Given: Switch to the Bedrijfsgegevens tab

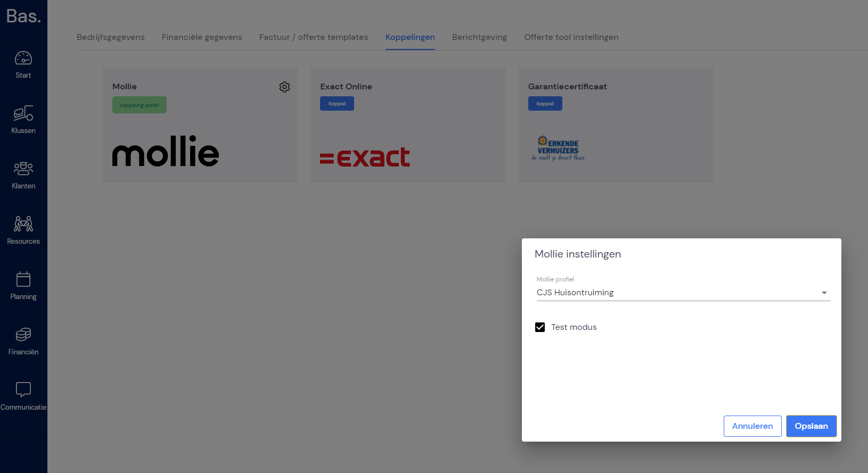Looking at the screenshot, I should [x=111, y=37].
